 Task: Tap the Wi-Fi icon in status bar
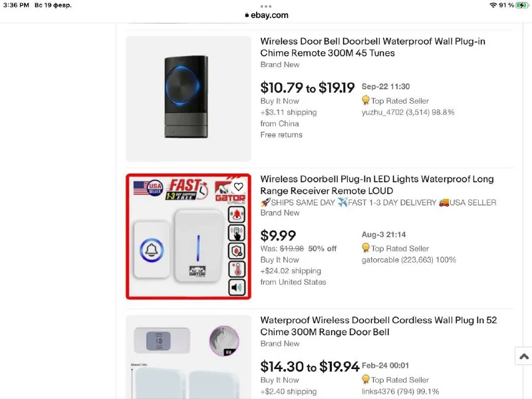tap(493, 5)
